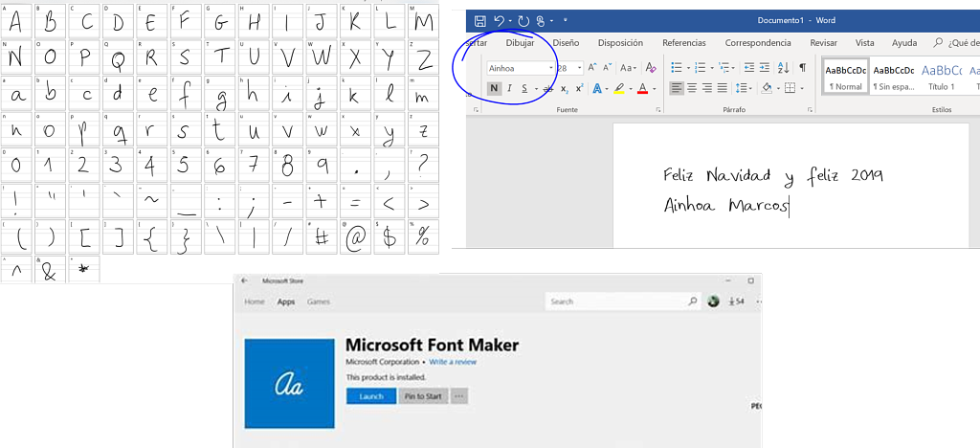Insert a bulleted list
This screenshot has width=980, height=448.
coord(677,67)
